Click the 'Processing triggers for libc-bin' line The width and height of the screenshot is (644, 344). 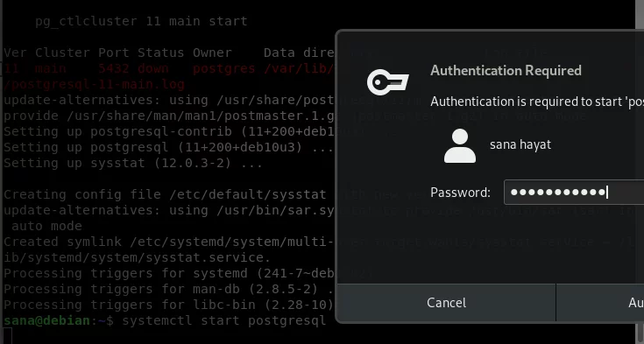pyautogui.click(x=168, y=305)
